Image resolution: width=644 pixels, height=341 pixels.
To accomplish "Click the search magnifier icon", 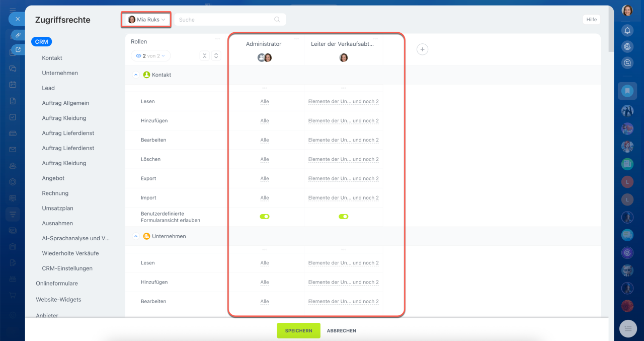I will pos(277,20).
